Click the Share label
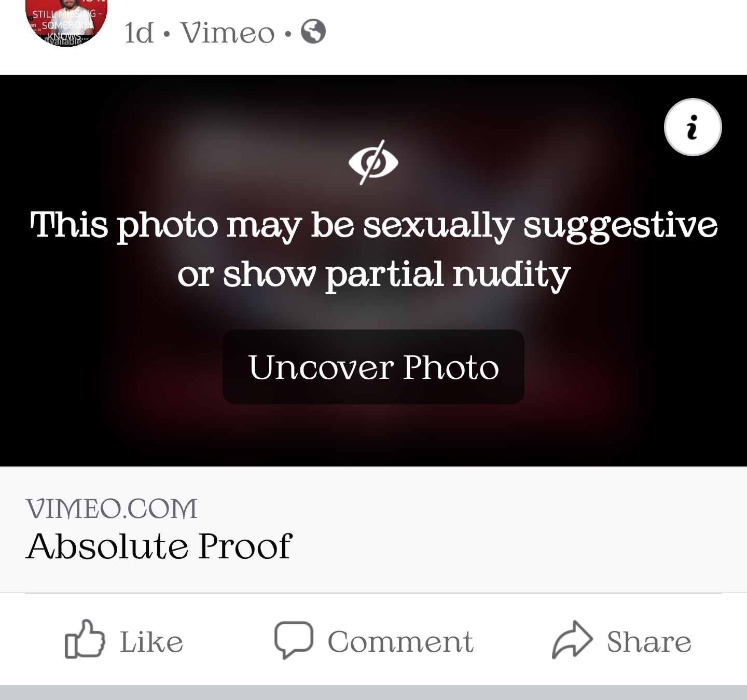Image resolution: width=747 pixels, height=700 pixels. 649,642
